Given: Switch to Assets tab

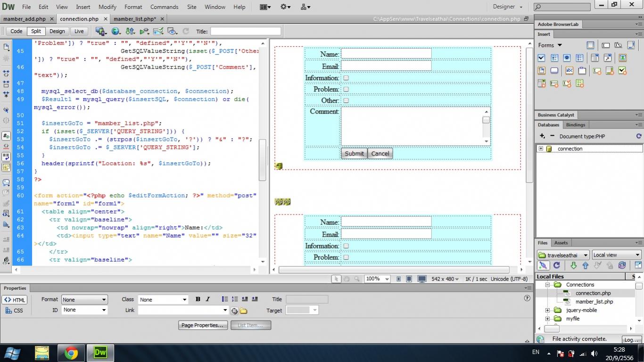Looking at the screenshot, I should (561, 243).
